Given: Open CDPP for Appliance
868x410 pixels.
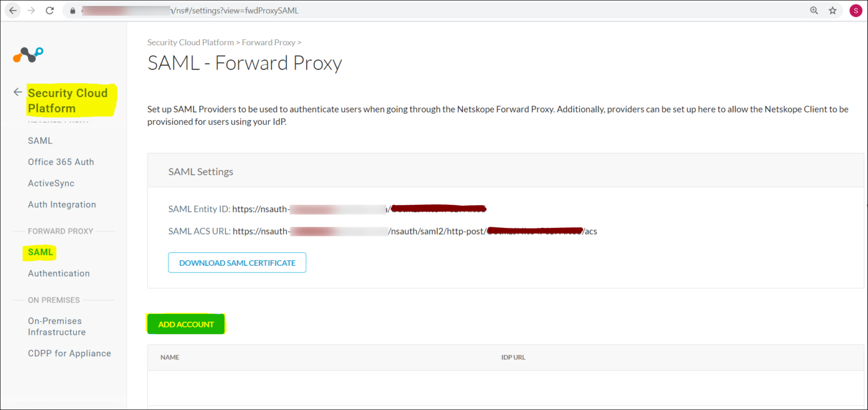Looking at the screenshot, I should coord(69,353).
